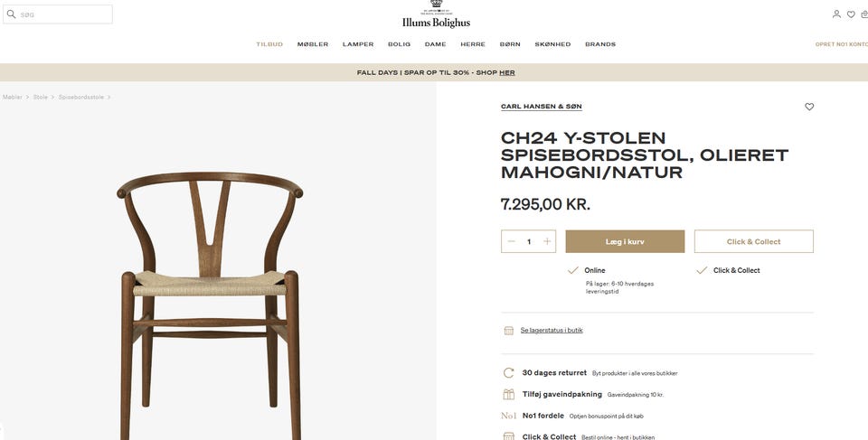Open Se lagerstatus i butik link

(x=552, y=331)
